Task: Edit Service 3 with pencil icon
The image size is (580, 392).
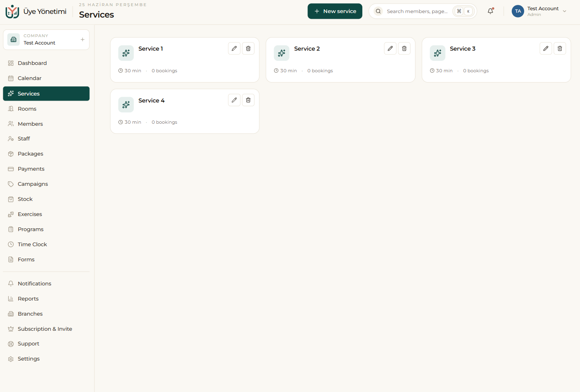Action: [x=546, y=49]
